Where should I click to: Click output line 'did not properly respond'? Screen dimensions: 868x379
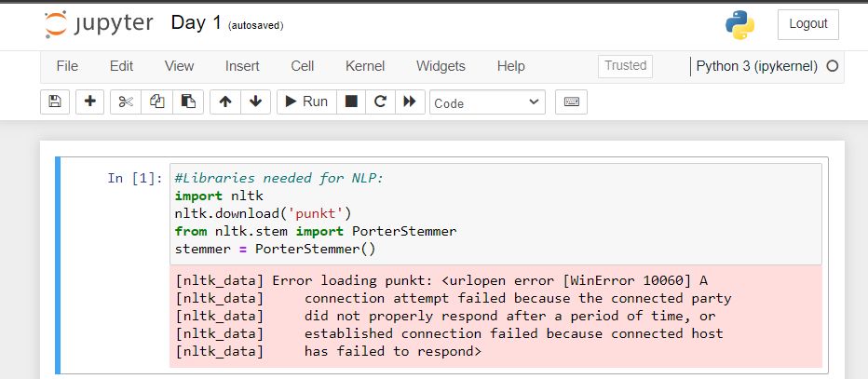pos(445,316)
